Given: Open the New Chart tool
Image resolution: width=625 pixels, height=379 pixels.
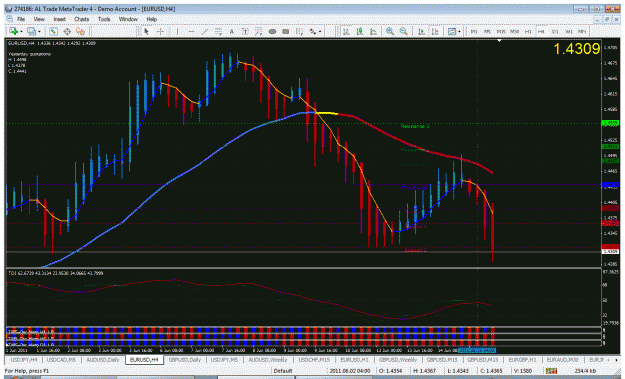Looking at the screenshot, I should [13, 31].
